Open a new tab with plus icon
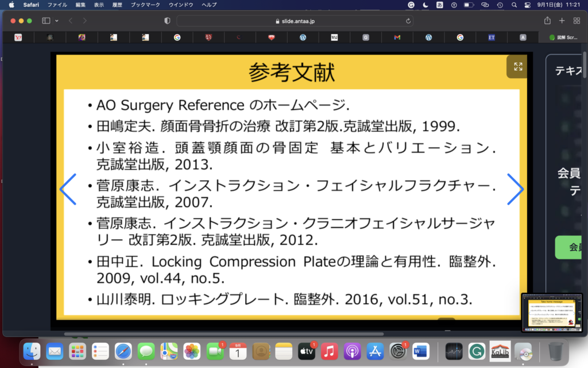Screen dimensions: 588x368 click(562, 21)
